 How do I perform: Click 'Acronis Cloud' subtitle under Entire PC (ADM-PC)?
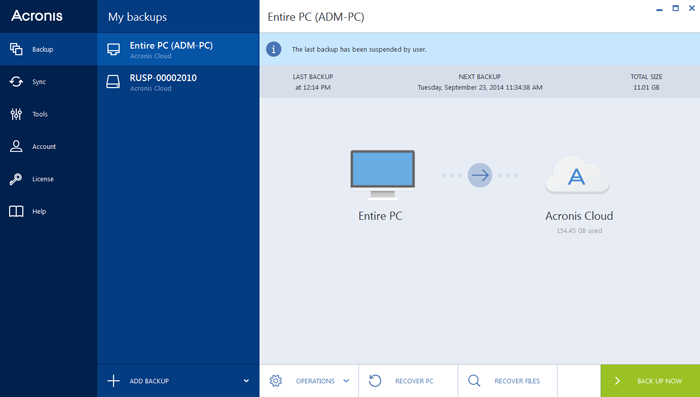(150, 56)
